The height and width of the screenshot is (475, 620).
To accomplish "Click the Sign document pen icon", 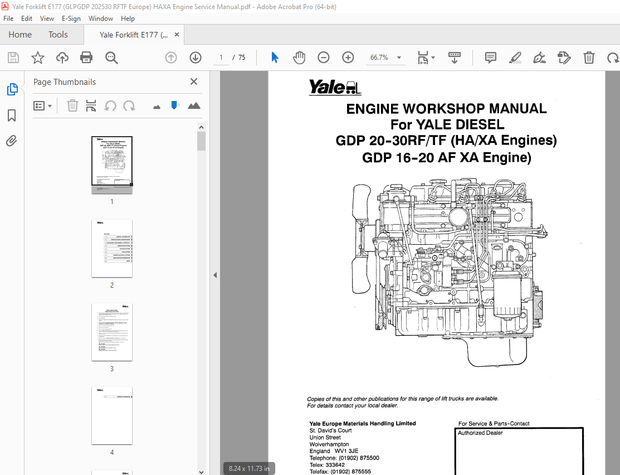I will tap(539, 58).
